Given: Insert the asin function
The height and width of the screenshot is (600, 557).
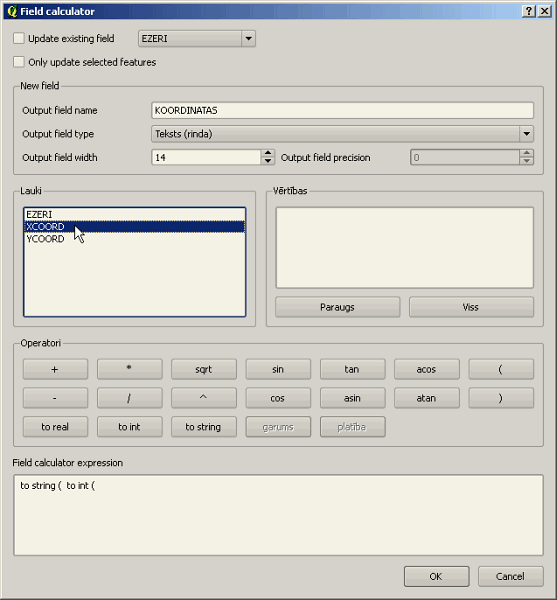Looking at the screenshot, I should click(352, 398).
